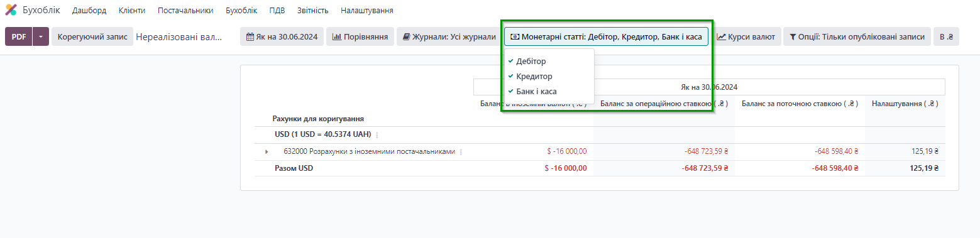This screenshot has height=238, width=980.
Task: Open the calendar date filter Як на 30.06.2024
Action: point(282,36)
